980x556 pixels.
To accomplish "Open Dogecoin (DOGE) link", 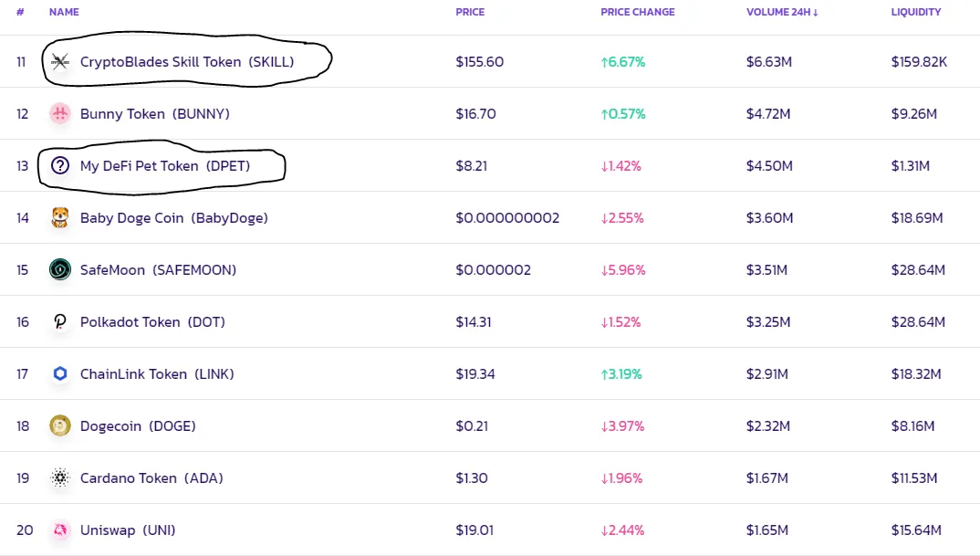I will point(138,426).
